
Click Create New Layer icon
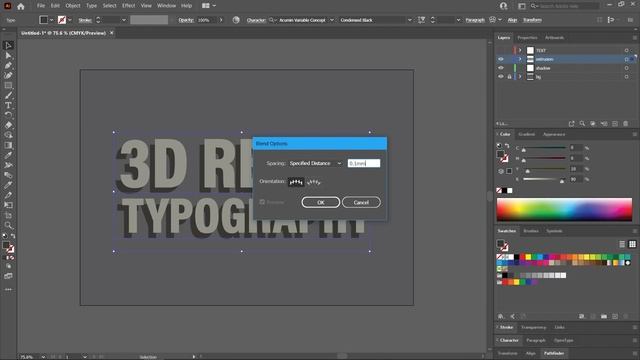(x=615, y=124)
